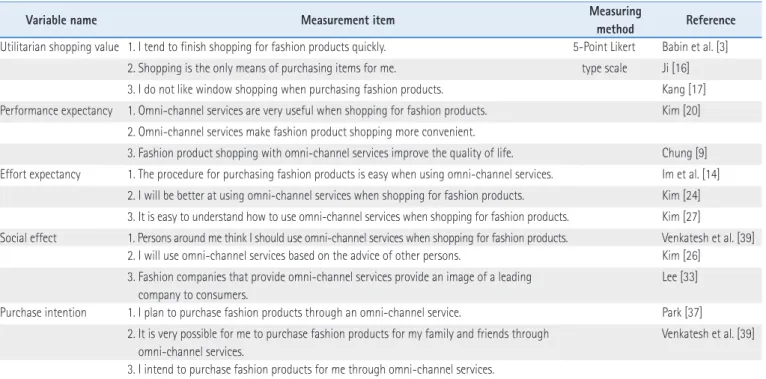Image resolution: width=766 pixels, height=379 pixels.
Task: Select item 'I tend to finish shopping for fashion products quickly'
Action: click(257, 47)
